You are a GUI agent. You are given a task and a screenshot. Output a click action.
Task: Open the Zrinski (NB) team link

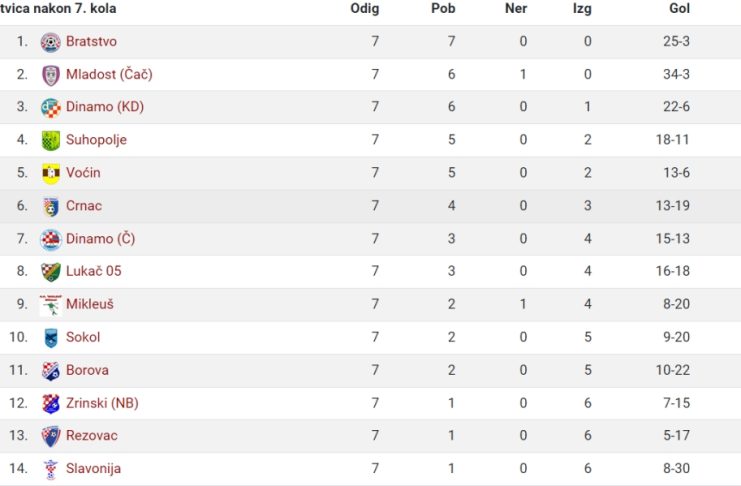coord(102,403)
